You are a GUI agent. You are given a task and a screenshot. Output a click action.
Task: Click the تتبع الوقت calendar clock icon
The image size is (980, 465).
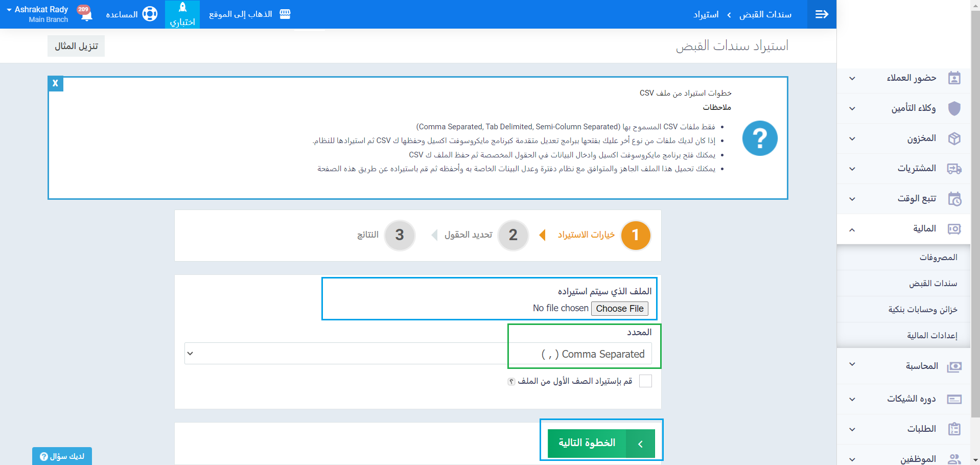click(x=954, y=199)
